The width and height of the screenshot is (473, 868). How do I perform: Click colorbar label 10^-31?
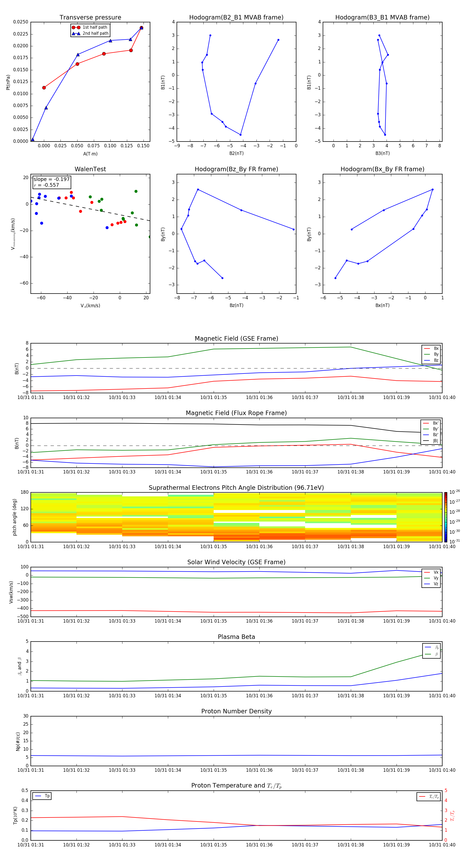click(x=455, y=542)
